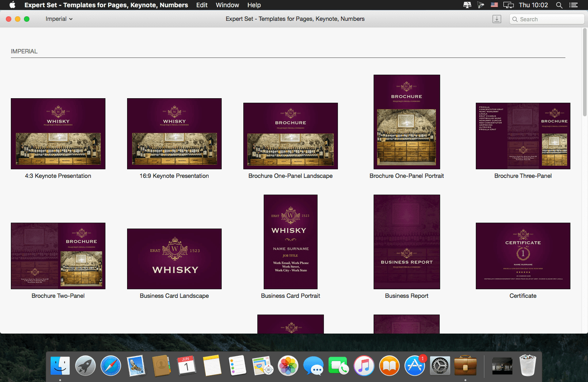Select the Brochure One-Panel Portrait thumbnail
Screen dimensions: 588x382
407,122
